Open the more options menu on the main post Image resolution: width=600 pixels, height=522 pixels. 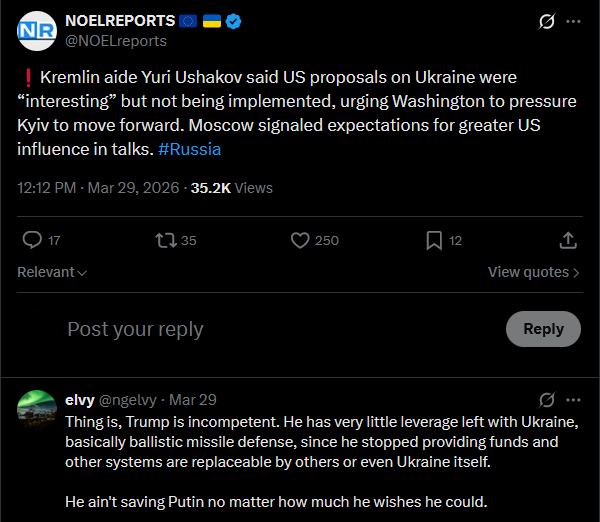pos(573,21)
